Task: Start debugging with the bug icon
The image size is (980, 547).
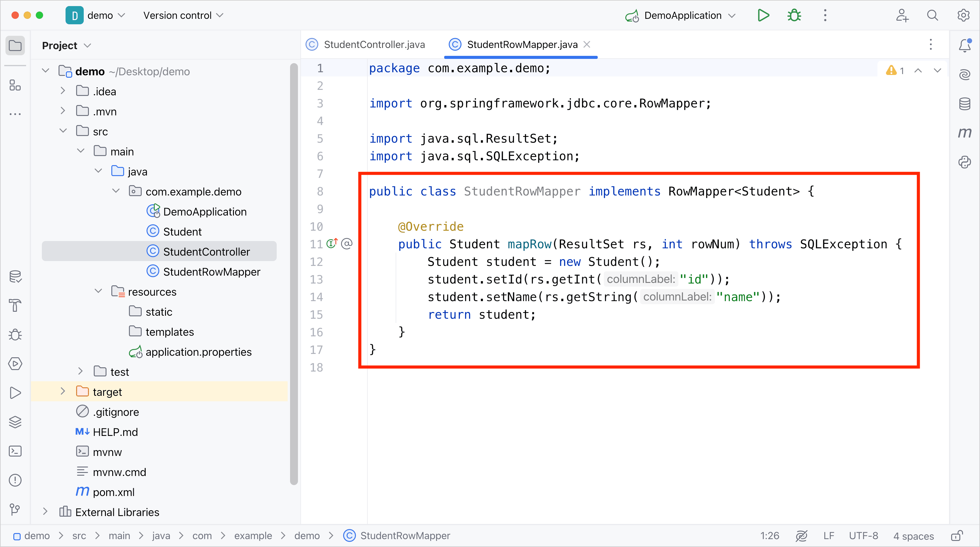Action: pos(794,15)
